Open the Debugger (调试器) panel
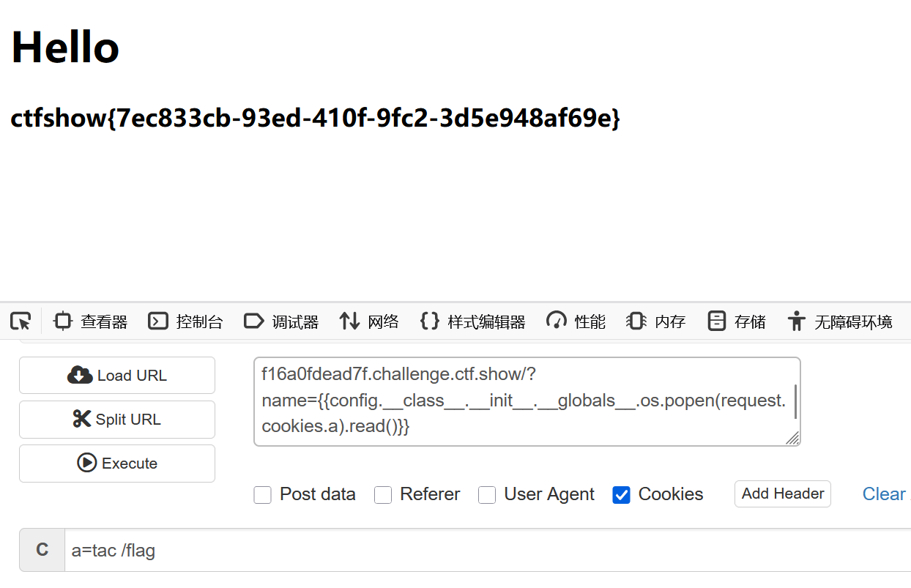 point(281,321)
